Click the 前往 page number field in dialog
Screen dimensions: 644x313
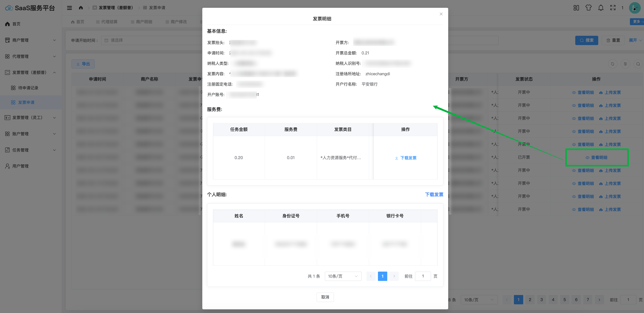[x=423, y=276]
